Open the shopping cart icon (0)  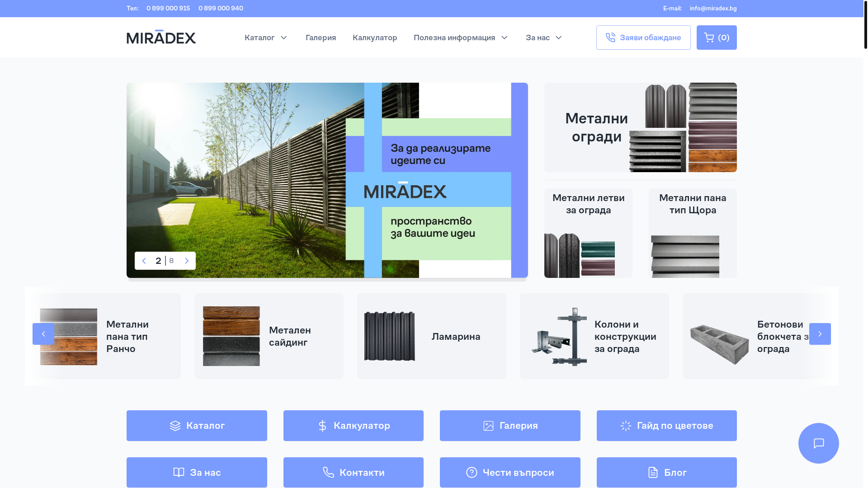[717, 38]
